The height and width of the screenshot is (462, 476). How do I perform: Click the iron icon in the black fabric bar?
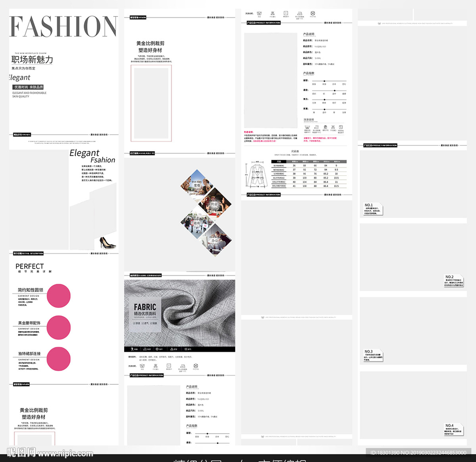145,349
